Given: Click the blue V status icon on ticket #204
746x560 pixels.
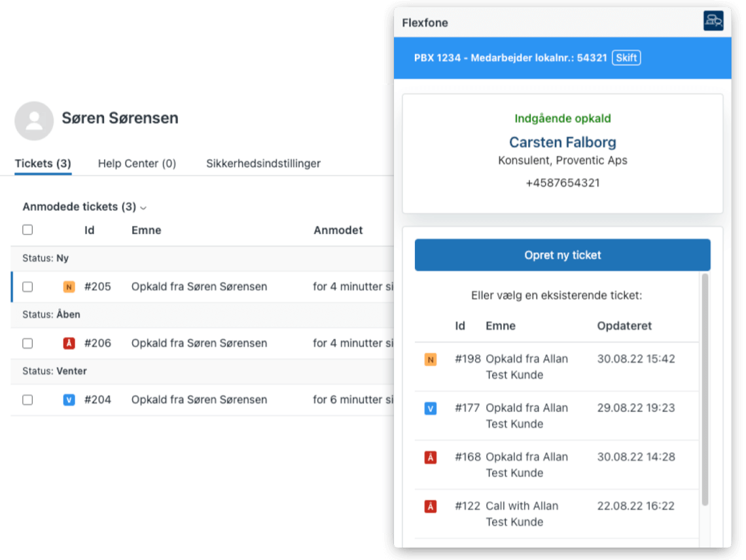Looking at the screenshot, I should pos(68,400).
